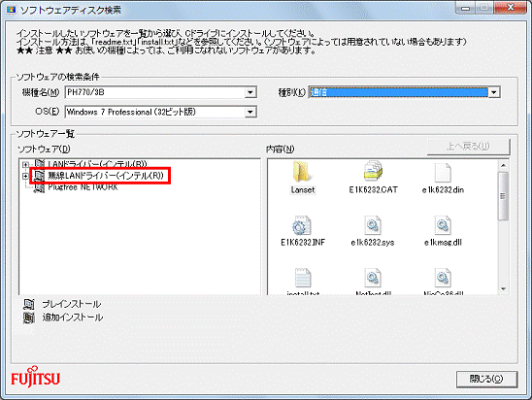Open the Lanset folder

(302, 178)
